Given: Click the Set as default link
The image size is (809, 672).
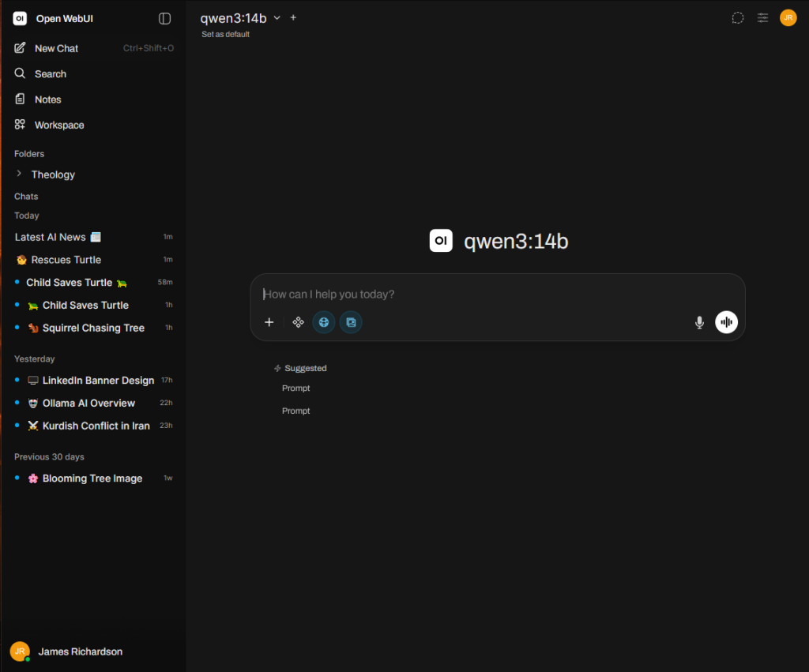Looking at the screenshot, I should [225, 35].
